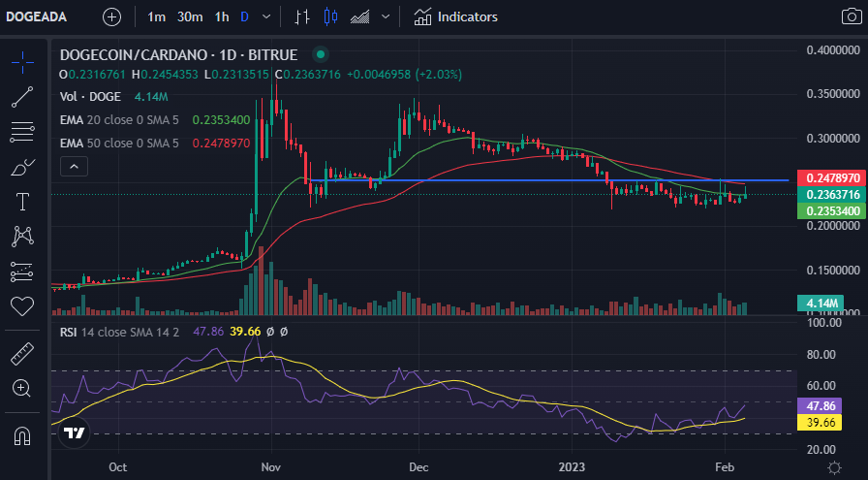Open the DOGEADA symbol search
Image resolution: width=868 pixels, height=480 pixels.
pyautogui.click(x=36, y=16)
